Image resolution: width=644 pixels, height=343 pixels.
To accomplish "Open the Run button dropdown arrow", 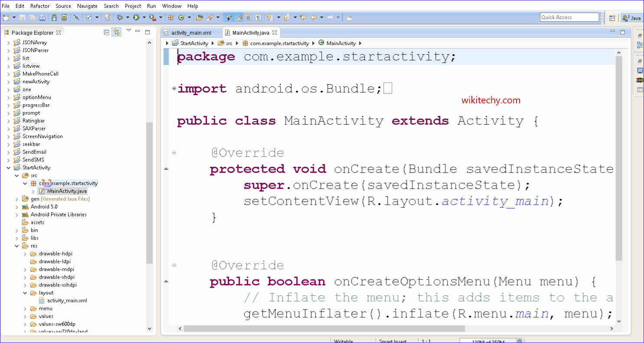I will click(144, 17).
